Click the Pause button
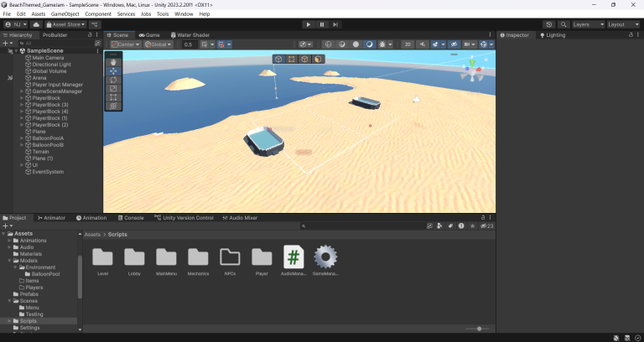 (322, 24)
